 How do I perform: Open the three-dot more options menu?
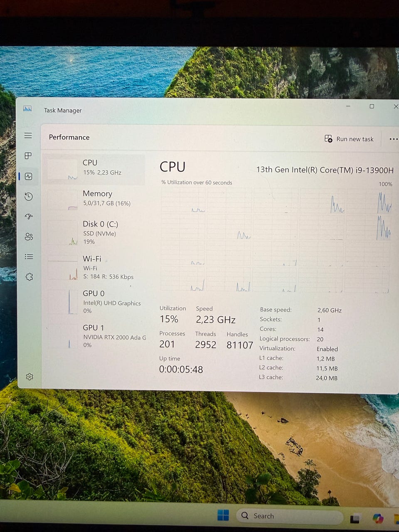(393, 139)
